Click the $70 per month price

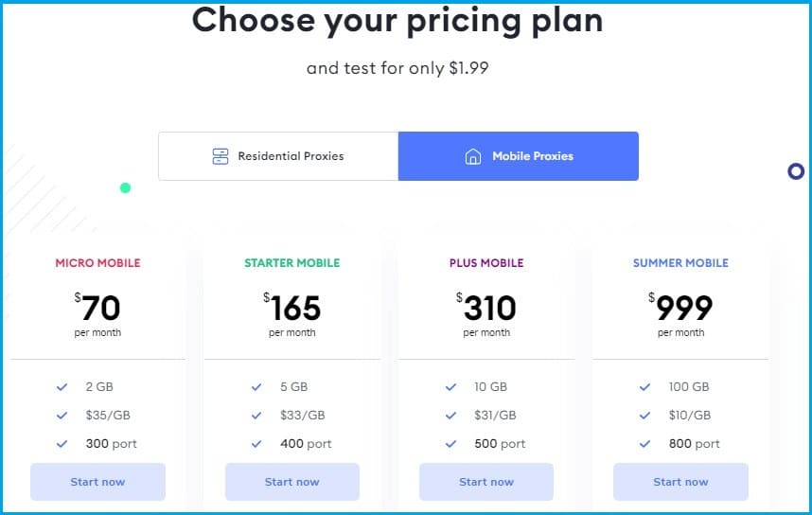click(x=97, y=314)
